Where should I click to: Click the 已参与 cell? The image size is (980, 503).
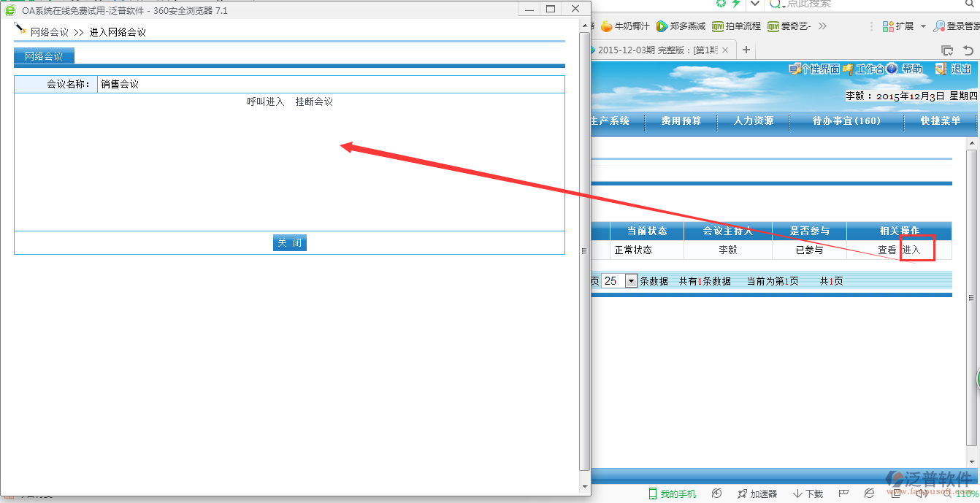pos(809,250)
